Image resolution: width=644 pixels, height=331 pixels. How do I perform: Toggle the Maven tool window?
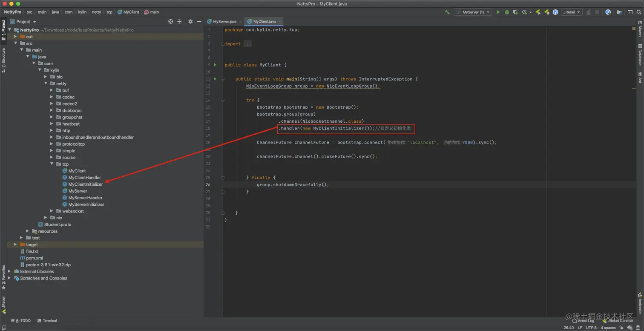(x=640, y=30)
